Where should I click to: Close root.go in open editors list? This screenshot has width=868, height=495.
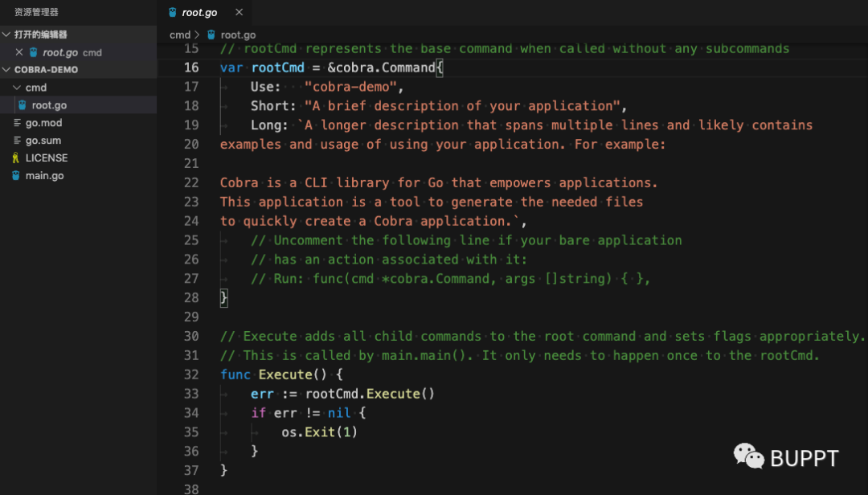point(19,52)
